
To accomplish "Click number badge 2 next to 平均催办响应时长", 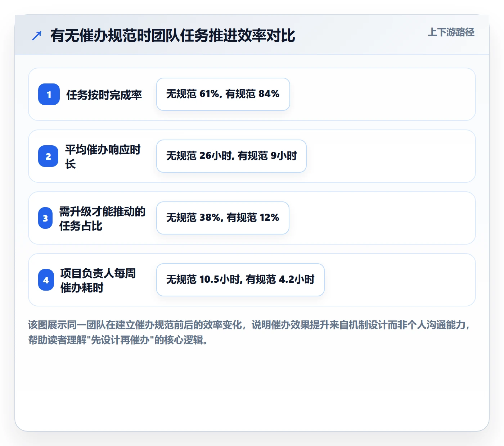I will coord(48,156).
